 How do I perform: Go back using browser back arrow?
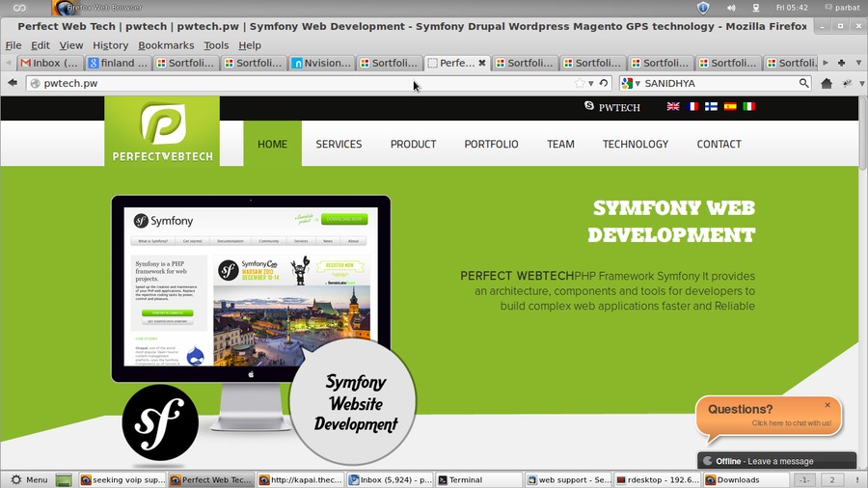(13, 83)
